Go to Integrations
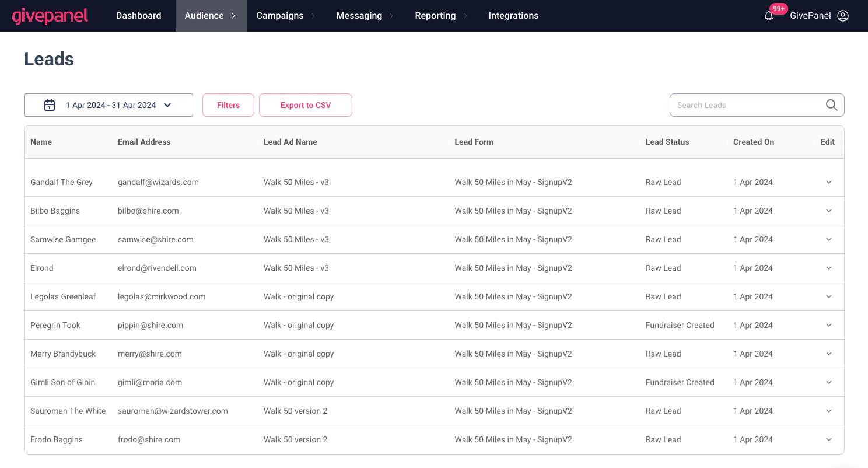This screenshot has width=868, height=468. (513, 16)
